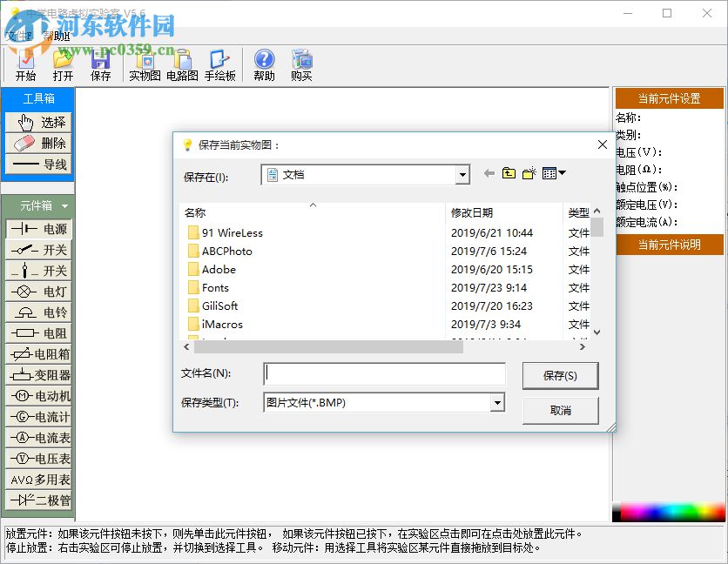Image resolution: width=728 pixels, height=564 pixels.
Task: Pick the 电动机 motor component
Action: 38,396
